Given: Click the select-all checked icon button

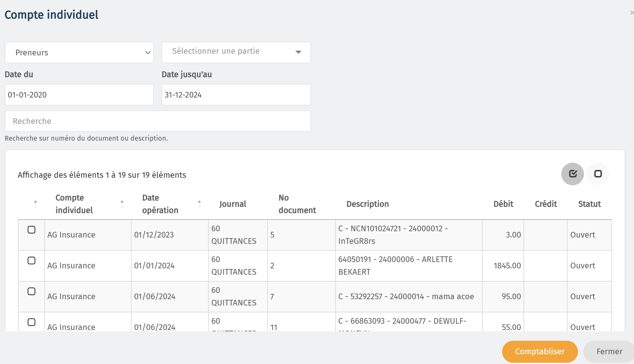Looking at the screenshot, I should (573, 174).
